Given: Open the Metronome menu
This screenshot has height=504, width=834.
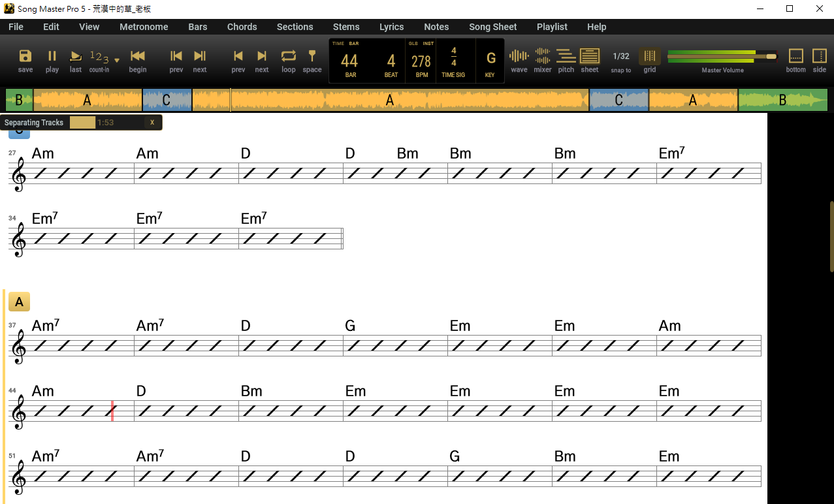Looking at the screenshot, I should [144, 27].
